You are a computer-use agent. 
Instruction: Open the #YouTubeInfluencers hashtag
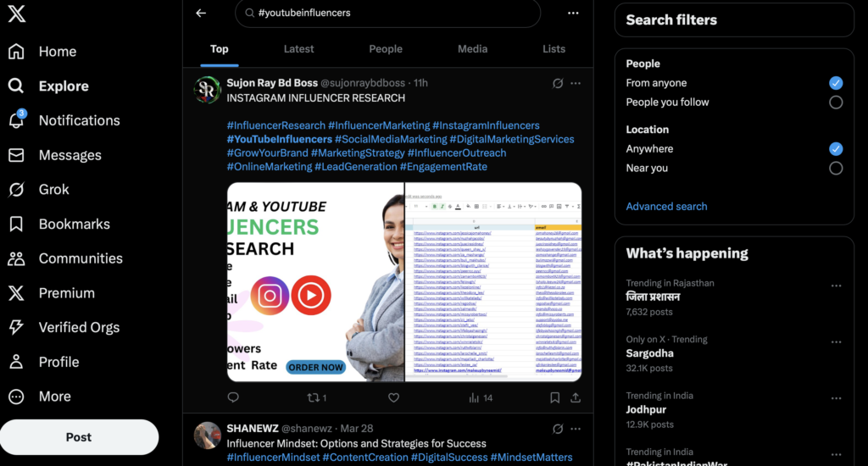tap(279, 140)
